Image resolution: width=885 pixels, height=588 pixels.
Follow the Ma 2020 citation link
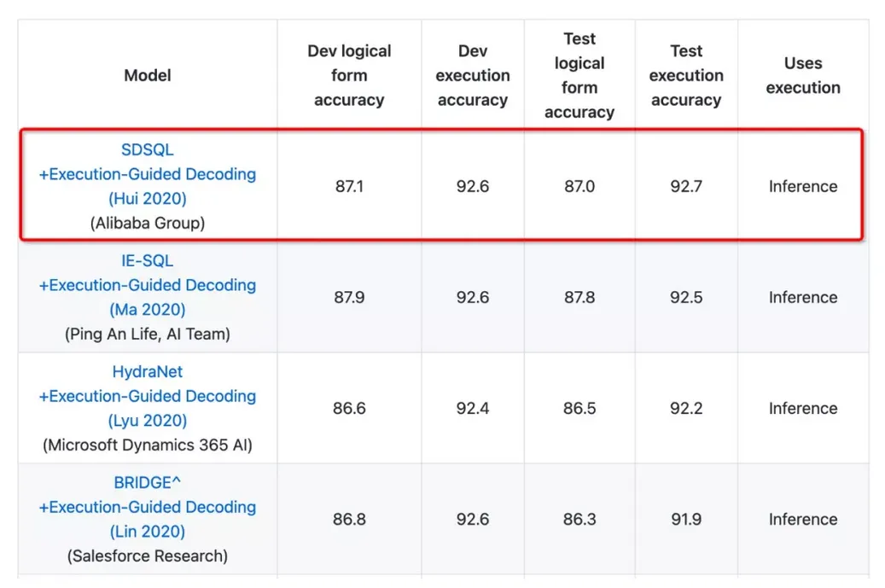[x=148, y=309]
